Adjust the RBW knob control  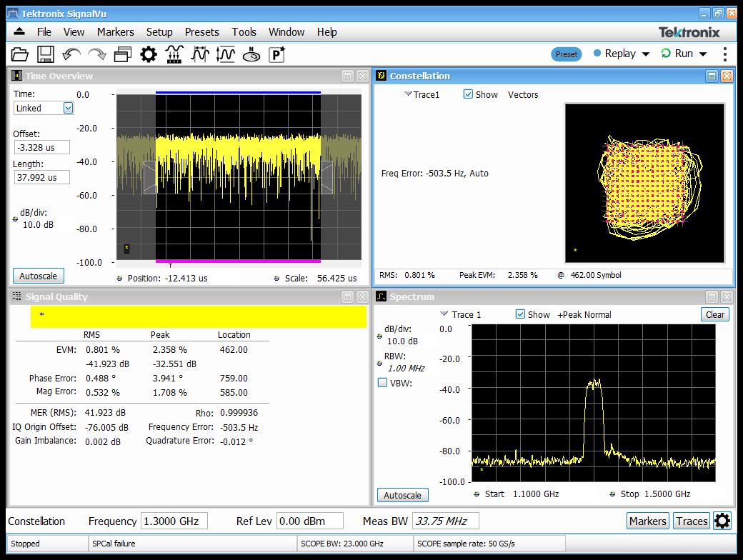[x=379, y=364]
